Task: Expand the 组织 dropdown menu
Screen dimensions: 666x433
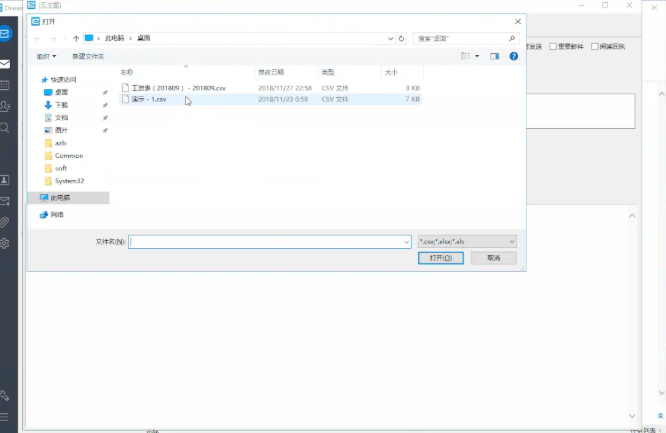Action: point(46,56)
